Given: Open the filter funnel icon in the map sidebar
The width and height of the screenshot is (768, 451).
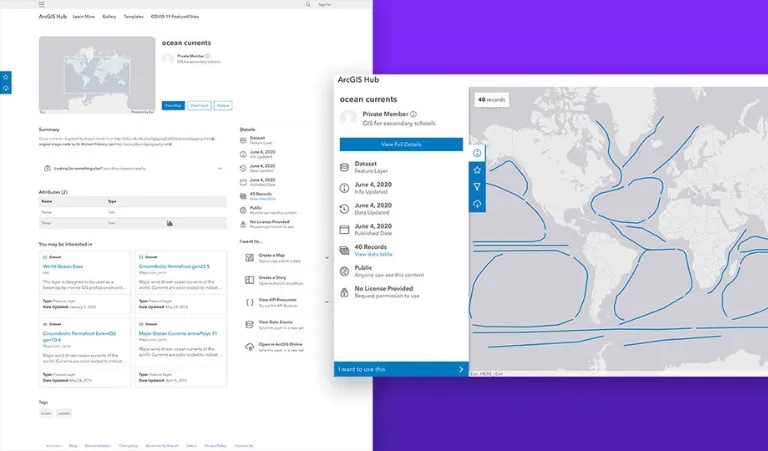Looking at the screenshot, I should (477, 187).
